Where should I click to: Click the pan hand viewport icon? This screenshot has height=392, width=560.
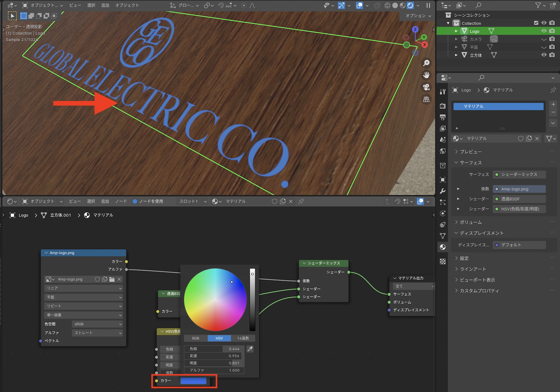[x=426, y=75]
